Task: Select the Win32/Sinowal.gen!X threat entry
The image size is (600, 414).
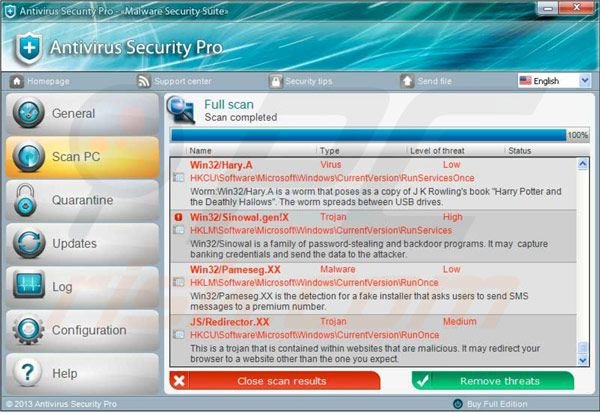Action: (373, 236)
